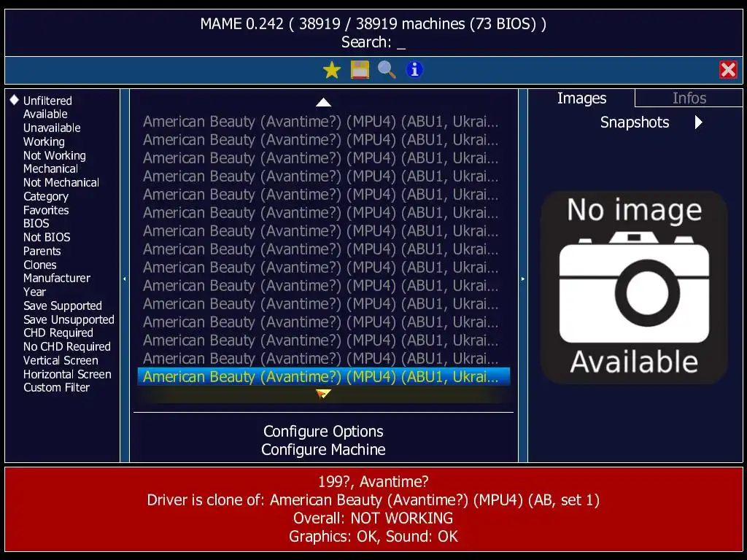Select the Horizontal Screen filter
Screen dimensions: 747x560
pyautogui.click(x=67, y=375)
